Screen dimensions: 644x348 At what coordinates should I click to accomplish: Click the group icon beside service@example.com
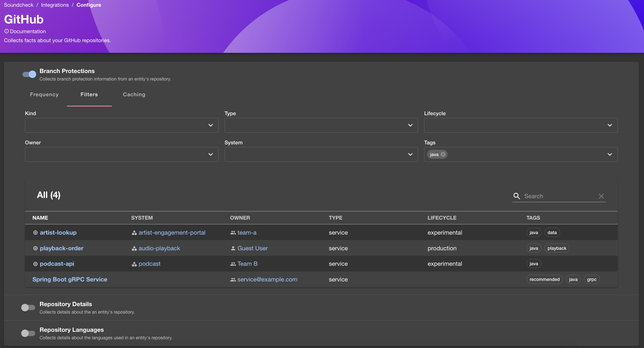point(233,280)
